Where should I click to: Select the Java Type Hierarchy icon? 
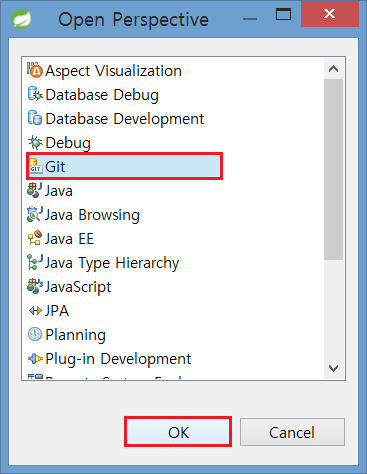(35, 262)
